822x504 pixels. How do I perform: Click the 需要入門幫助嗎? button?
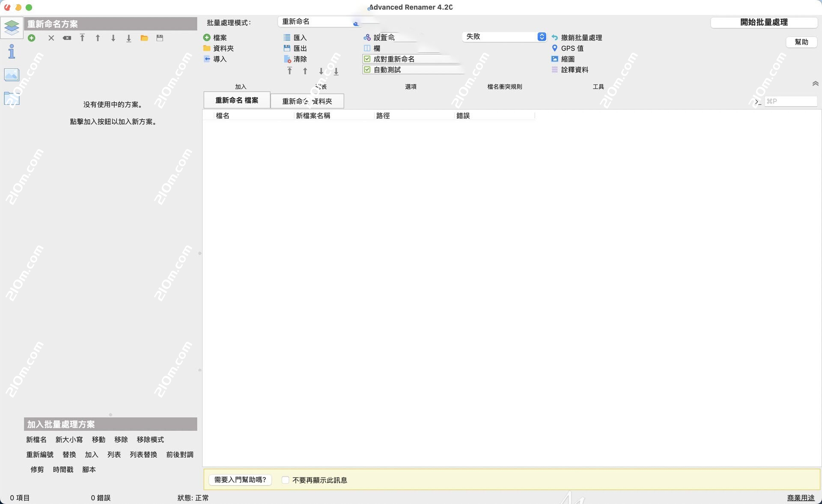[x=240, y=480]
